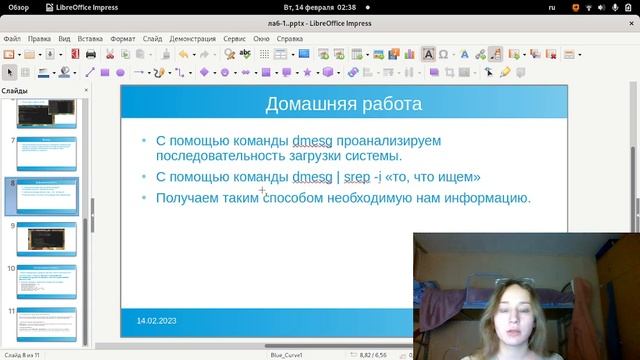Toggle Display Grid dotted icon
This screenshot has height=360, width=640.
click(264, 54)
